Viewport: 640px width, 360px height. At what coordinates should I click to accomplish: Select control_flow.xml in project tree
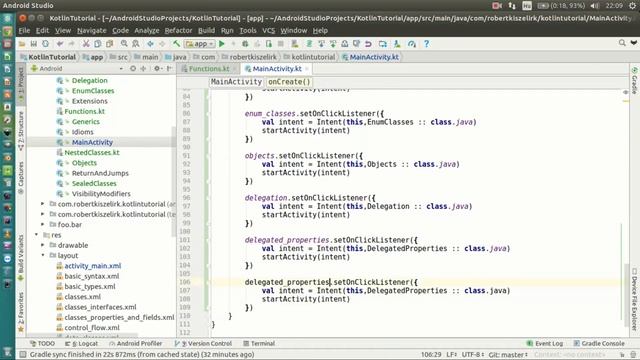tap(92, 327)
